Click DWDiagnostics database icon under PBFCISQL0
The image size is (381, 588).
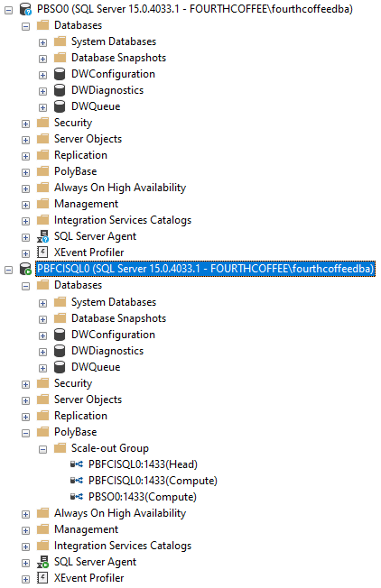click(60, 351)
